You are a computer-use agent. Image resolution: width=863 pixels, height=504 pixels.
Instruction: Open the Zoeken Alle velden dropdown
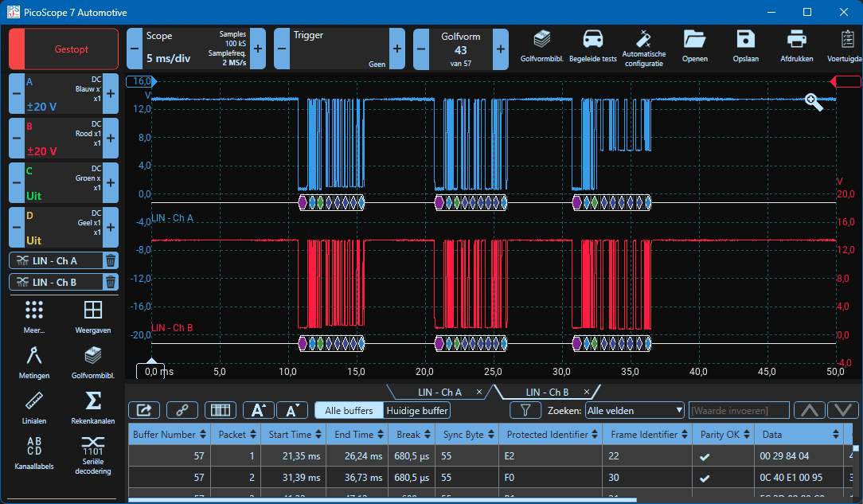click(634, 411)
